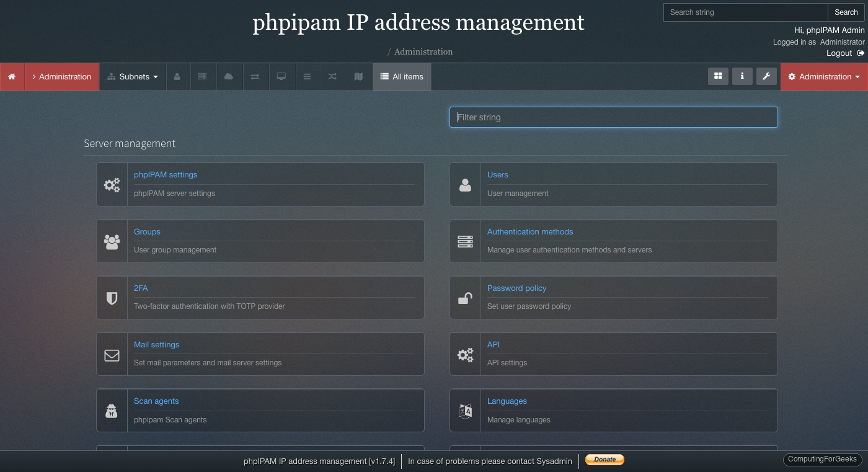Click the home icon in the breadcrumb bar
This screenshot has height=472, width=868.
pyautogui.click(x=12, y=76)
